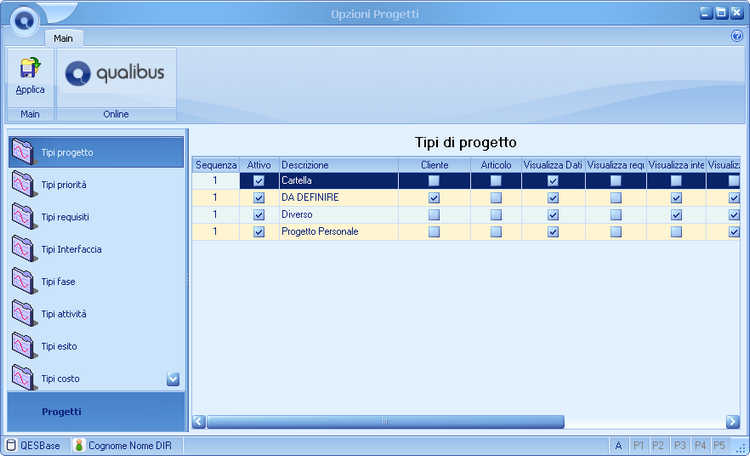Select the Diverso description cell
This screenshot has width=750, height=456.
click(x=339, y=215)
